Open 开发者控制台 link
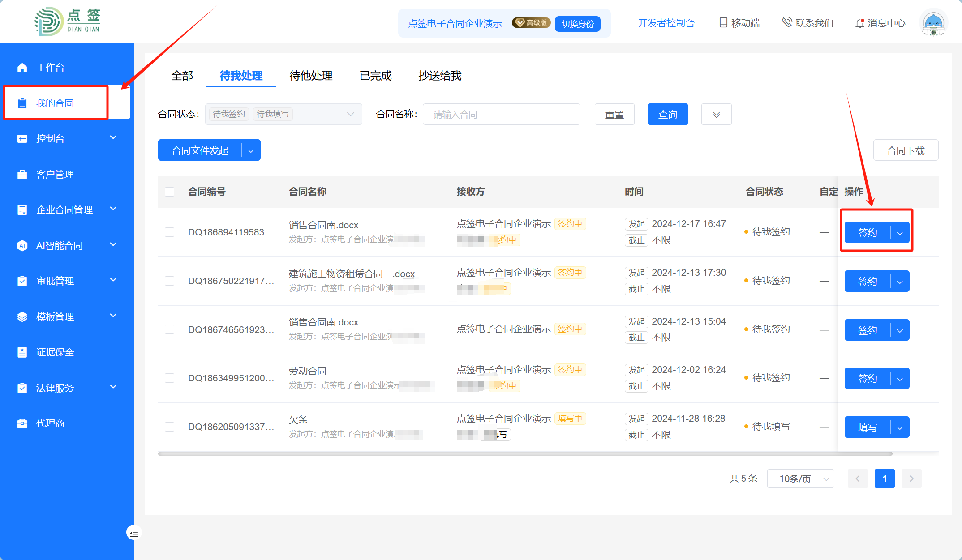 (666, 23)
